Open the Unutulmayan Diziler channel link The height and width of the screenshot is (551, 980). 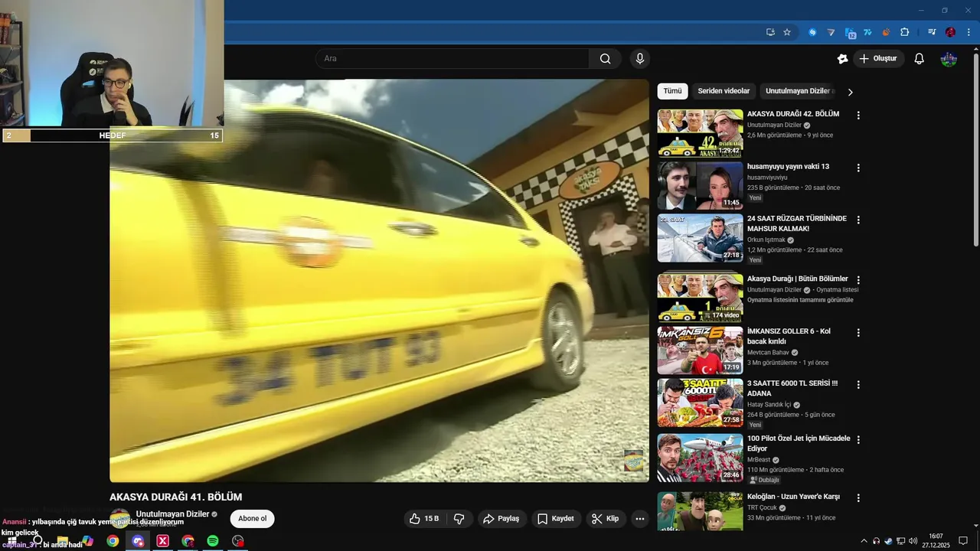click(172, 514)
